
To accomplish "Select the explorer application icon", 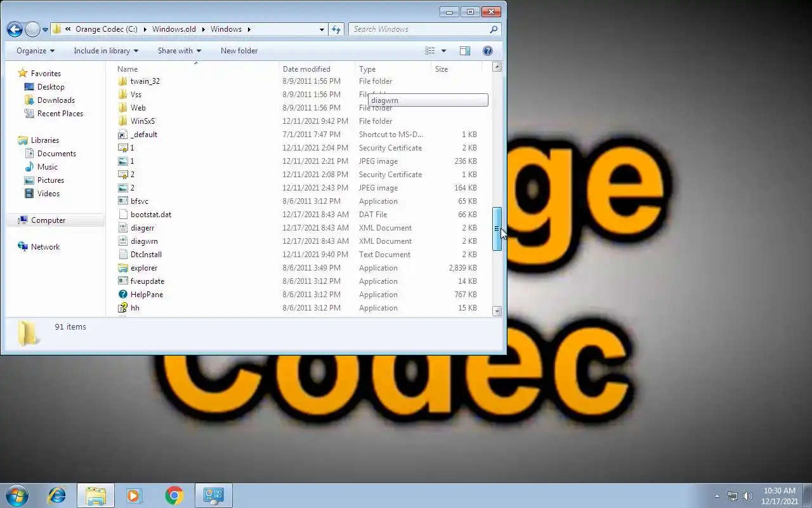I will point(123,268).
